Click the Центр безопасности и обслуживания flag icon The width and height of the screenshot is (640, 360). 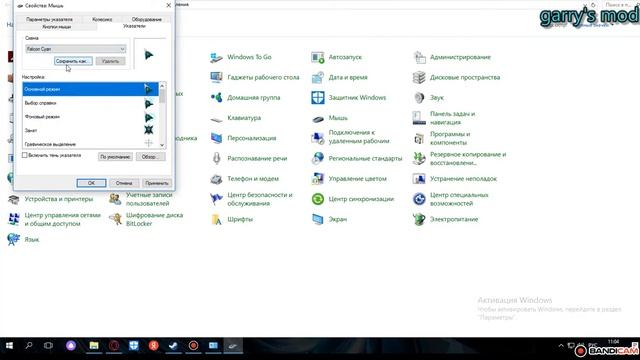click(216, 199)
